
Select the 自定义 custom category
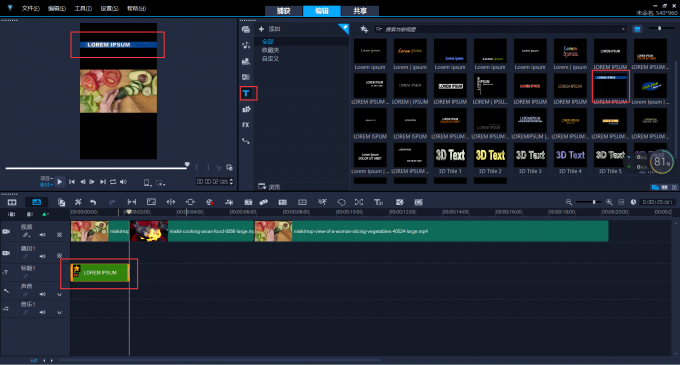click(x=270, y=59)
